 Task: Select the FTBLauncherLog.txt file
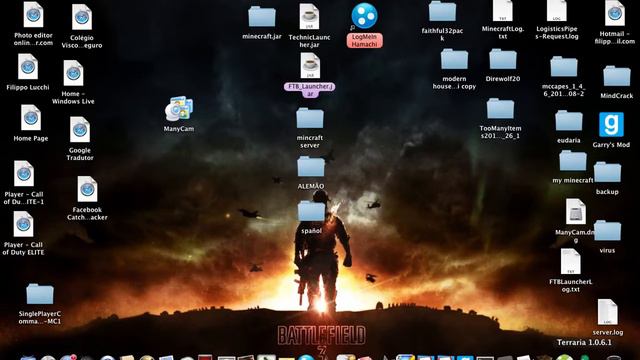571,262
